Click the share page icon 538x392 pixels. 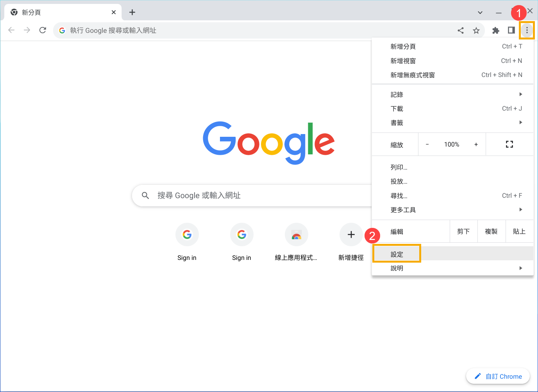461,30
